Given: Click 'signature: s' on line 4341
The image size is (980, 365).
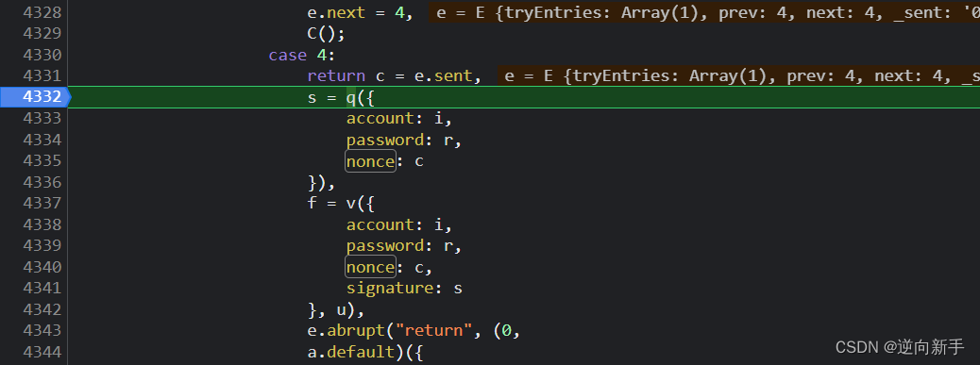Looking at the screenshot, I should click(x=404, y=289).
